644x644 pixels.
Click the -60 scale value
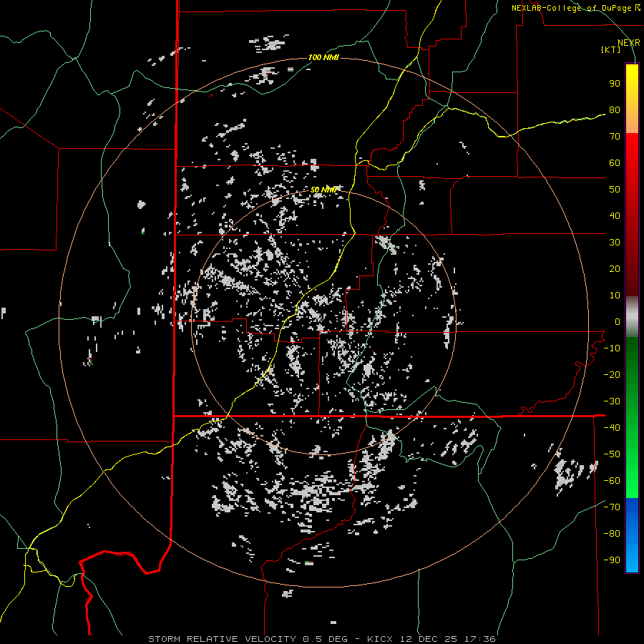click(612, 481)
